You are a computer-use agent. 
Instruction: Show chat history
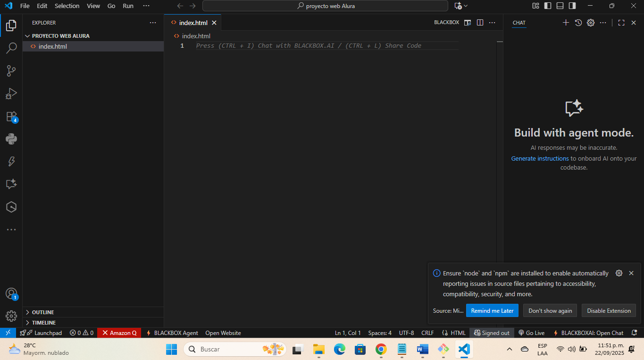[x=578, y=23]
